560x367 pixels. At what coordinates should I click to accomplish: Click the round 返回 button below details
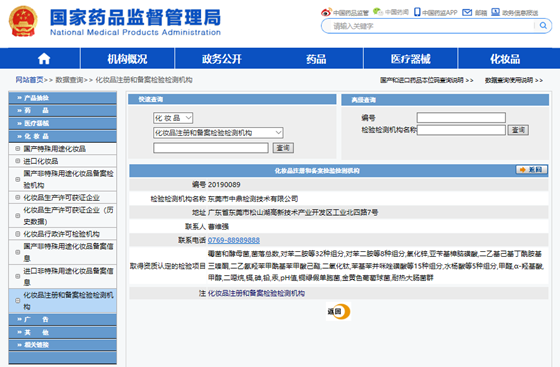[339, 311]
